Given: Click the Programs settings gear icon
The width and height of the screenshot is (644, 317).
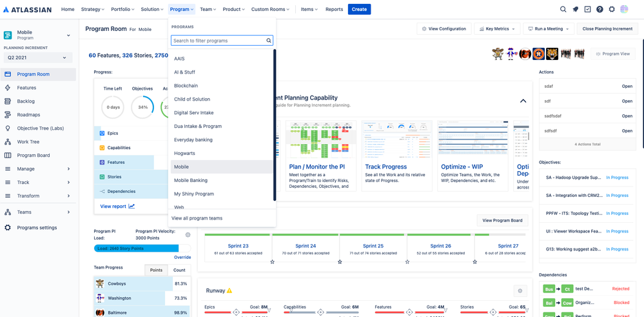Looking at the screenshot, I should click(7, 228).
